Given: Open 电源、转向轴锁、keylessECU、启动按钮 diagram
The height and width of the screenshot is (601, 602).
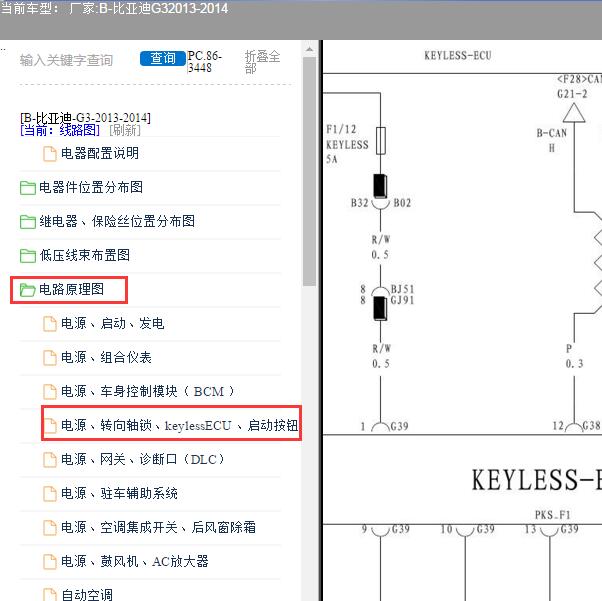Looking at the screenshot, I should pos(180,425).
